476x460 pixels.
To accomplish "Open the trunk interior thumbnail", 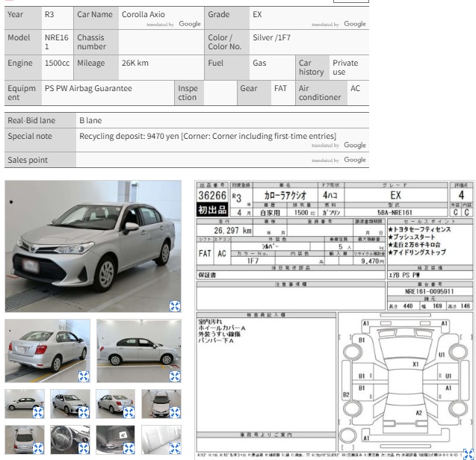I will coord(115,440).
